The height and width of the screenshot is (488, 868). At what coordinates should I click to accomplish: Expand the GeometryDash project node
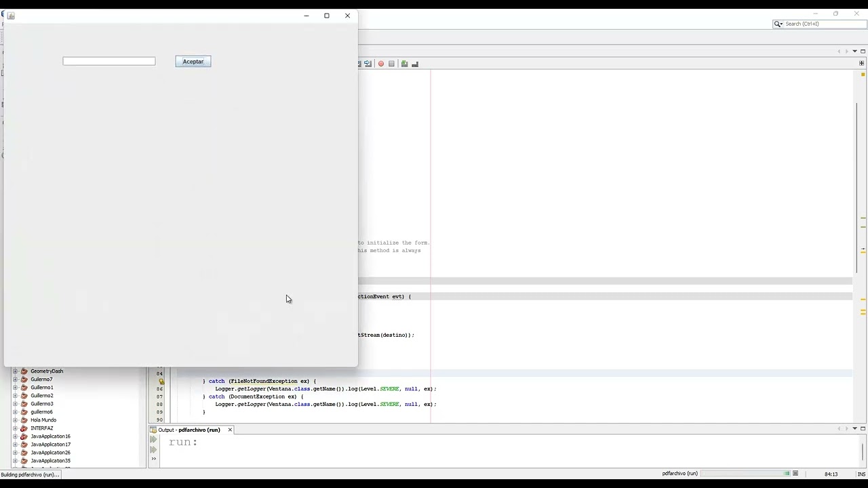pos(15,371)
